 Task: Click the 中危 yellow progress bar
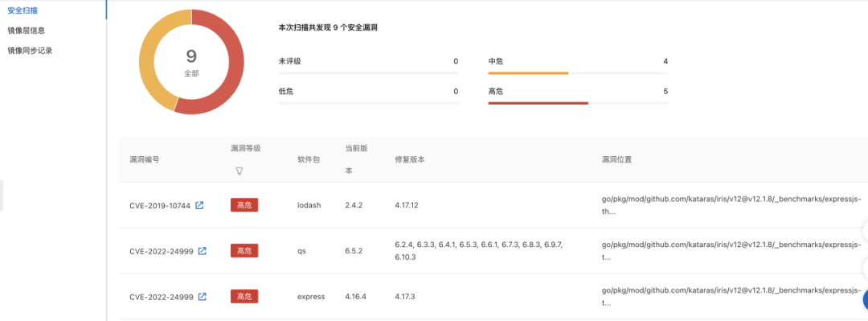(x=528, y=72)
